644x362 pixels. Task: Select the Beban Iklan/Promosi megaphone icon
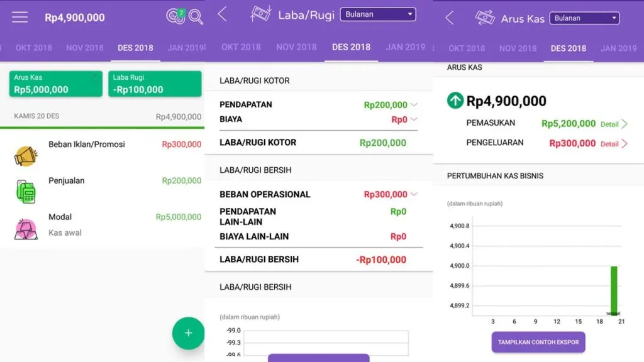click(26, 155)
